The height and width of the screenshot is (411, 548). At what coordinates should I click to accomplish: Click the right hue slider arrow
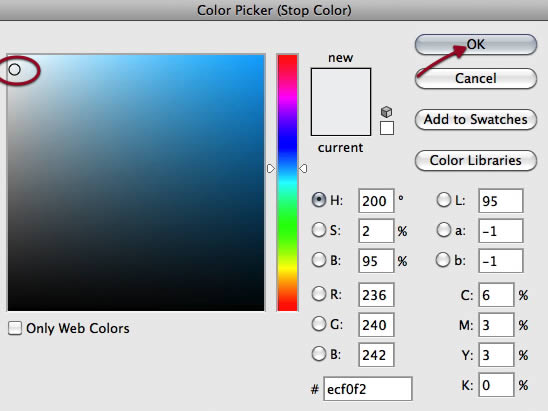pyautogui.click(x=303, y=169)
